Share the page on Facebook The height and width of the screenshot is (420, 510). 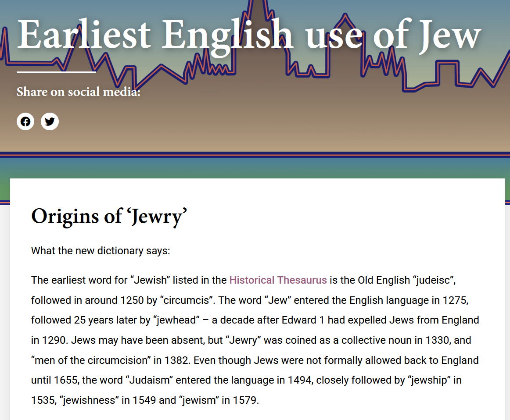(25, 121)
